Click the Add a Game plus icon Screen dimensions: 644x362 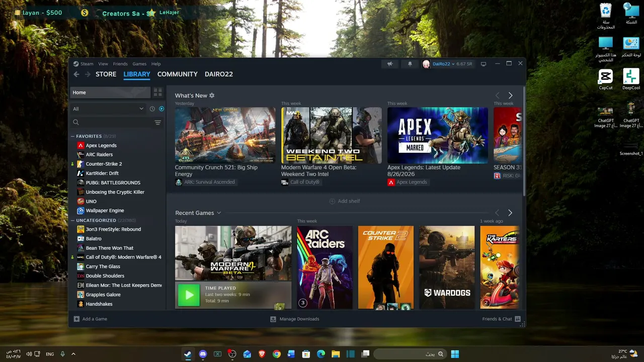[x=76, y=319]
